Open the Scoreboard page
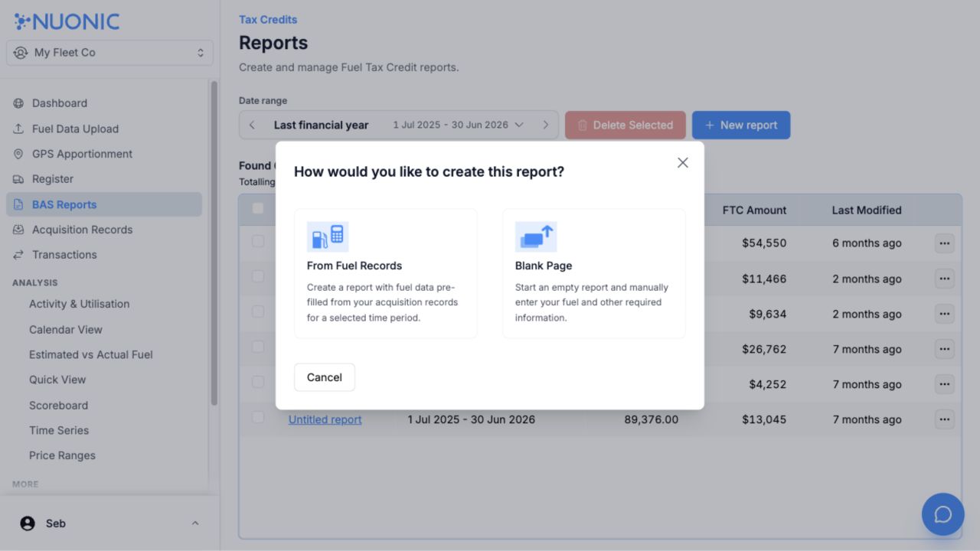 (x=58, y=405)
